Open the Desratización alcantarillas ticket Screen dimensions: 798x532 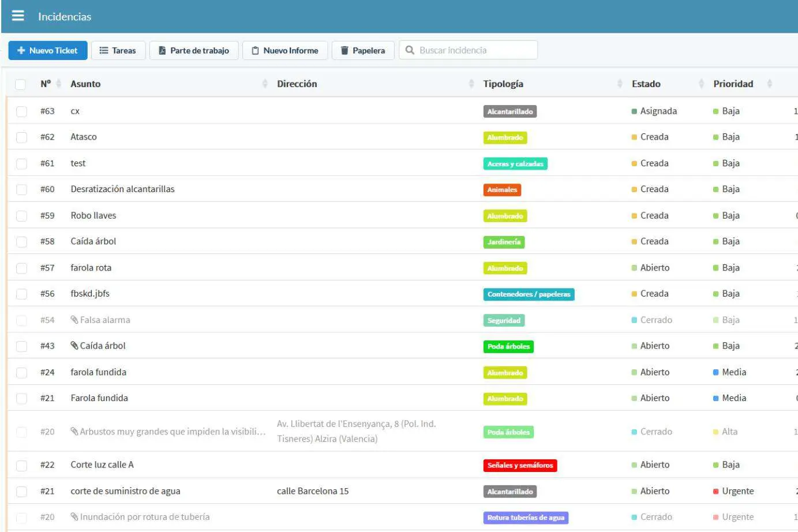tap(122, 189)
